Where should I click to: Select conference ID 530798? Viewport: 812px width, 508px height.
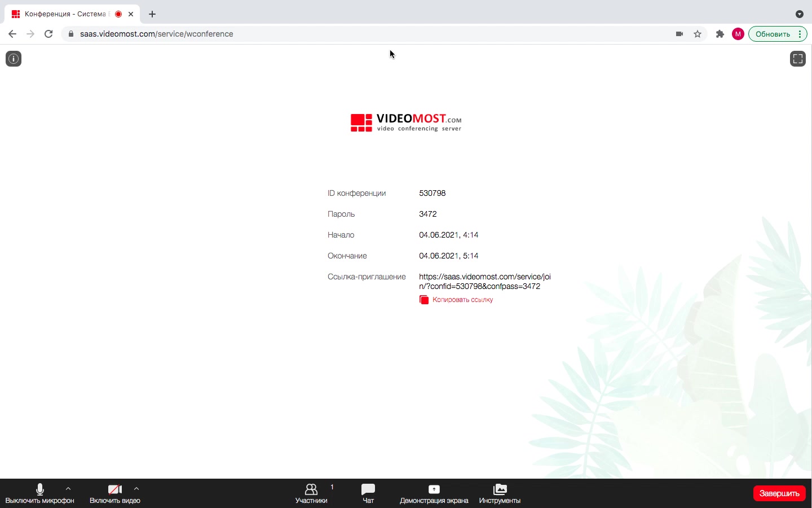[433, 193]
